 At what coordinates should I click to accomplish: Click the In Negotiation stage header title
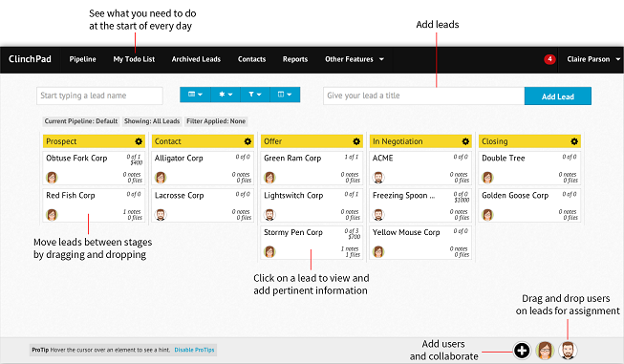click(398, 141)
